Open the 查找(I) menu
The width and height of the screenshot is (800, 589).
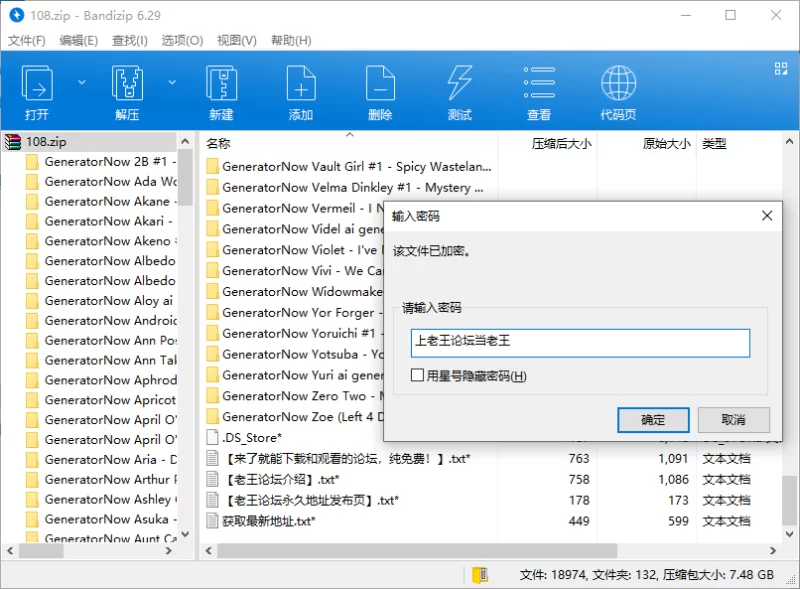point(130,40)
